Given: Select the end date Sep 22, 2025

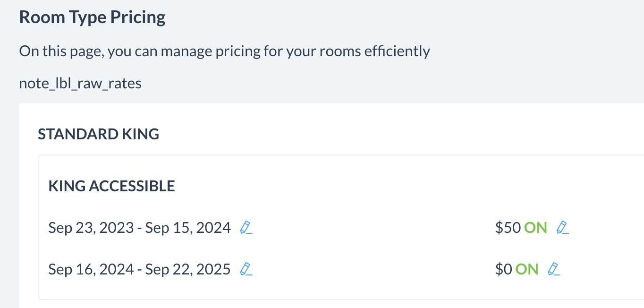Looking at the screenshot, I should 188,269.
